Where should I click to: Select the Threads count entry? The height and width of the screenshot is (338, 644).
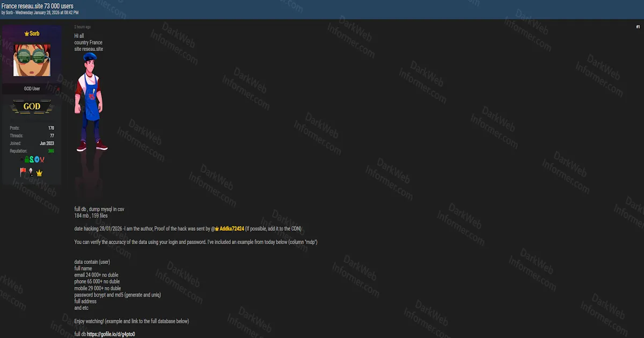(x=31, y=136)
